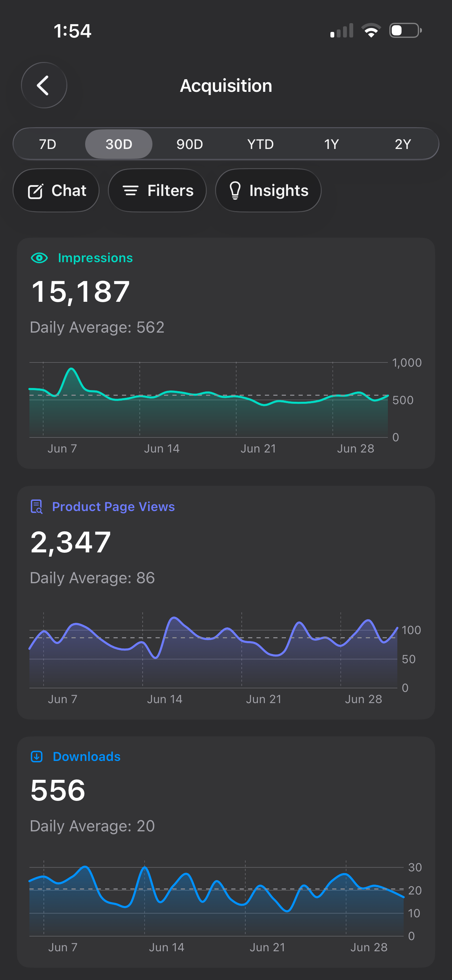
Task: Tap the 15,187 impressions total
Action: pyautogui.click(x=81, y=292)
